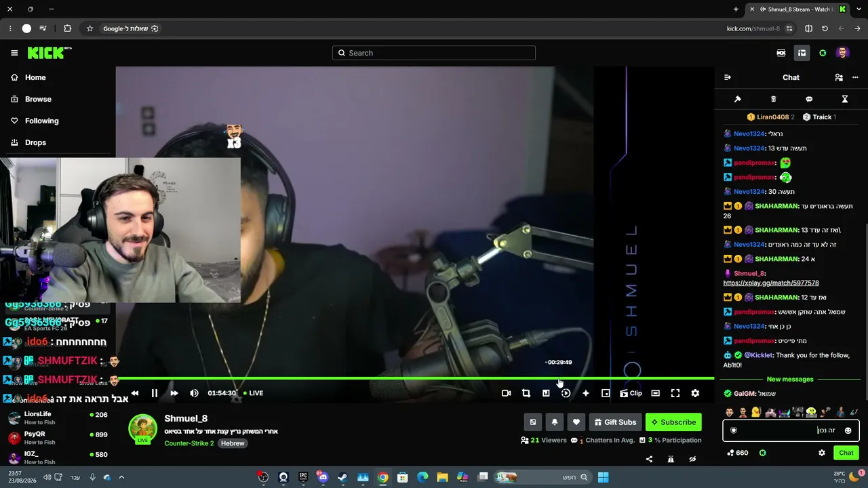This screenshot has width=868, height=488.
Task: Open IGZ_ recommended channel
Action: pos(58,458)
